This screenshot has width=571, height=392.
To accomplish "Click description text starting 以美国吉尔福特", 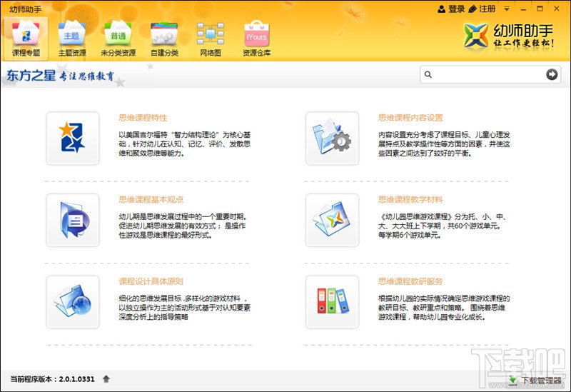I will tap(184, 144).
